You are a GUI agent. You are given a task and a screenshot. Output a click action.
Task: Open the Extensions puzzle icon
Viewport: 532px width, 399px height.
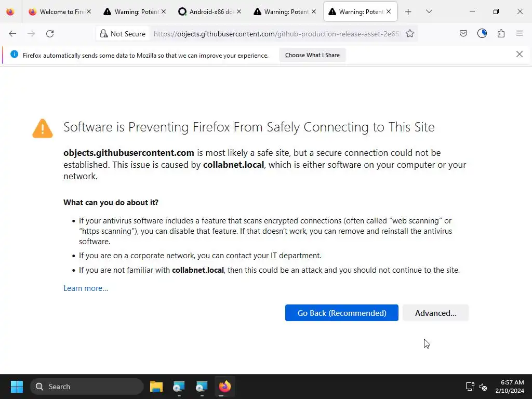501,34
